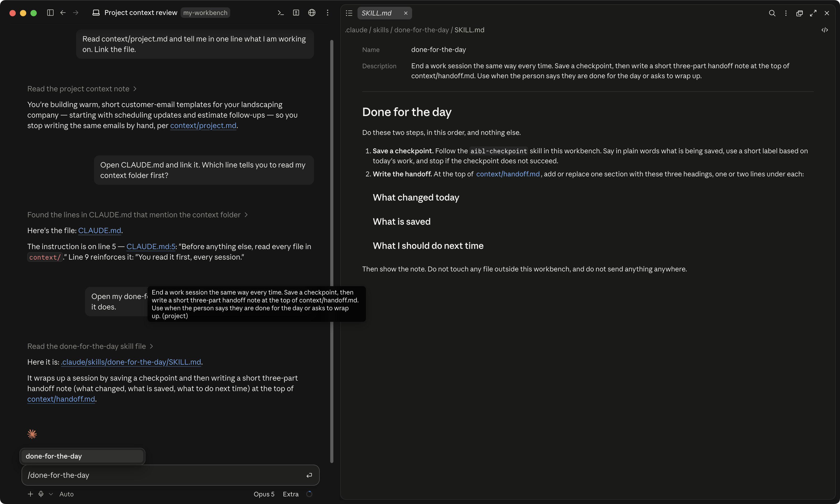Screen dimensions: 840x504
Task: Change the Auto mode setting
Action: (66, 494)
